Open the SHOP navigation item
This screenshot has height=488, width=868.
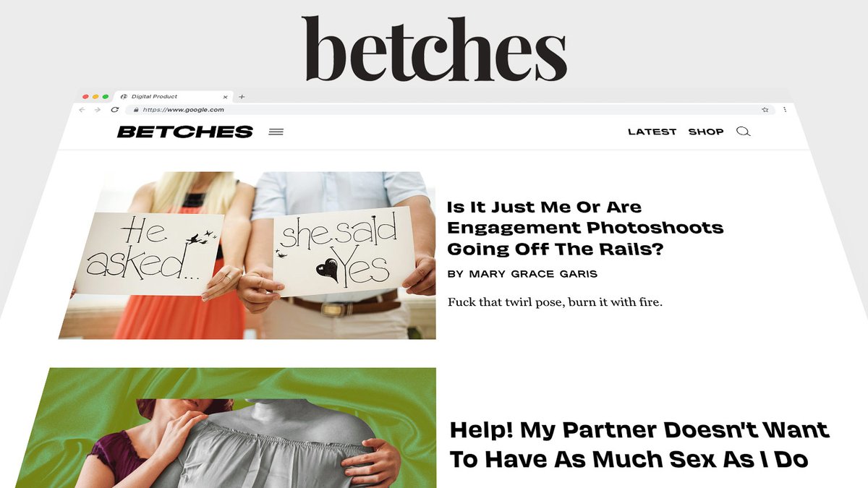[706, 132]
